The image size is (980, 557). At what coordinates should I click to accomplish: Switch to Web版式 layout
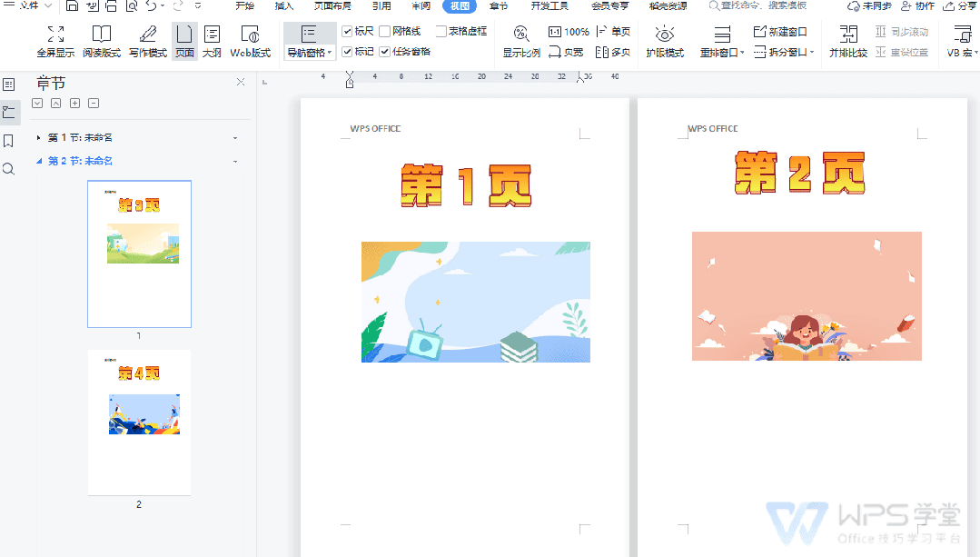pos(250,41)
